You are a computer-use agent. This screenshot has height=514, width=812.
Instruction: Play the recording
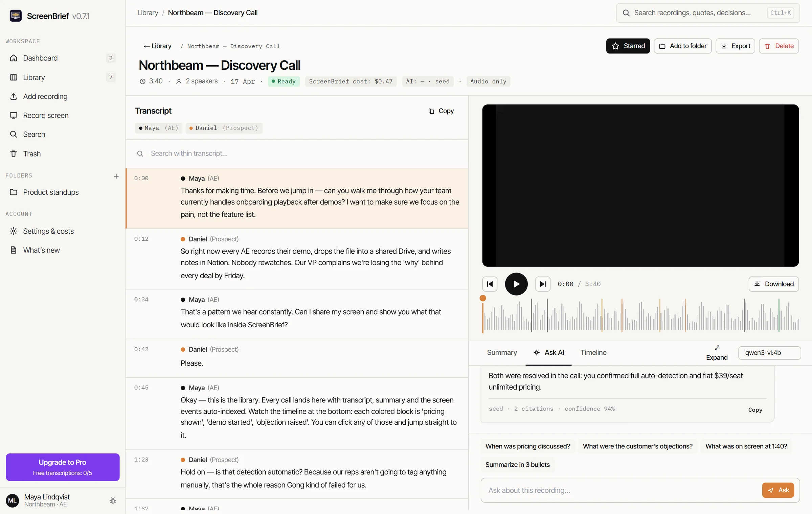click(x=516, y=284)
